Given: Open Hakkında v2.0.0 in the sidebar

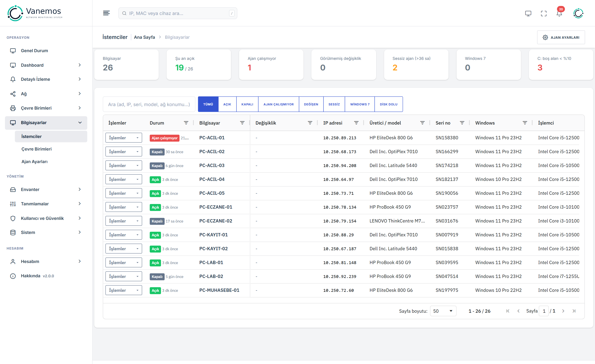Looking at the screenshot, I should (46, 276).
